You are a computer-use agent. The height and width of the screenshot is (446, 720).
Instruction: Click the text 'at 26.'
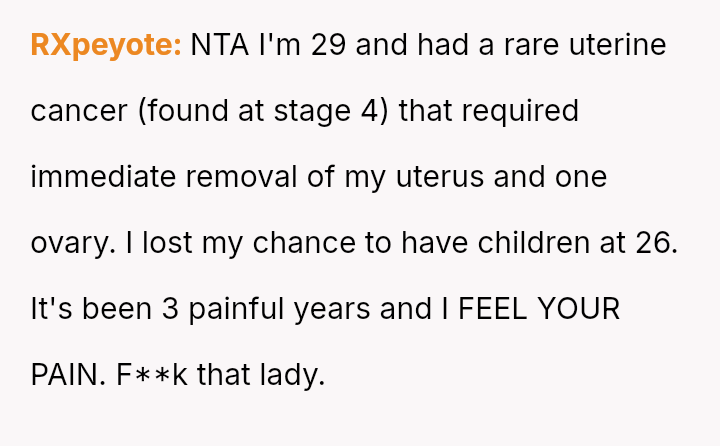pos(643,243)
